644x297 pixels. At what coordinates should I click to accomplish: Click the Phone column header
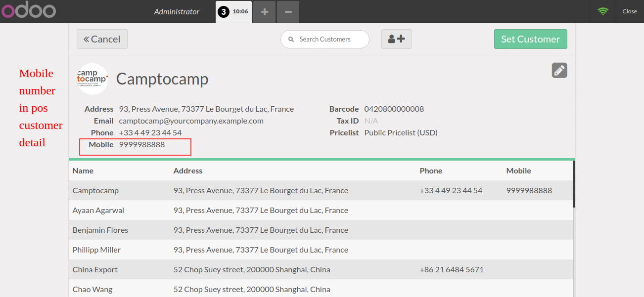[431, 170]
